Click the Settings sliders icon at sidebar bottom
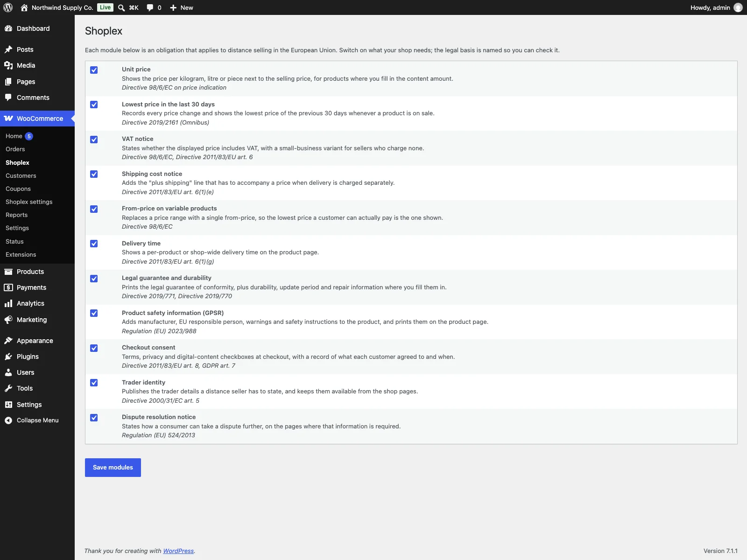The image size is (747, 560). (x=8, y=405)
